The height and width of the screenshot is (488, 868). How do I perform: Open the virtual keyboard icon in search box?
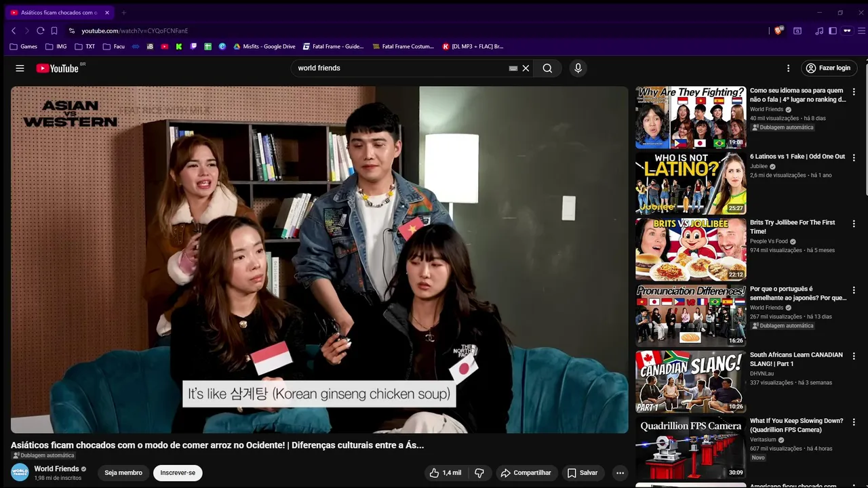click(513, 68)
